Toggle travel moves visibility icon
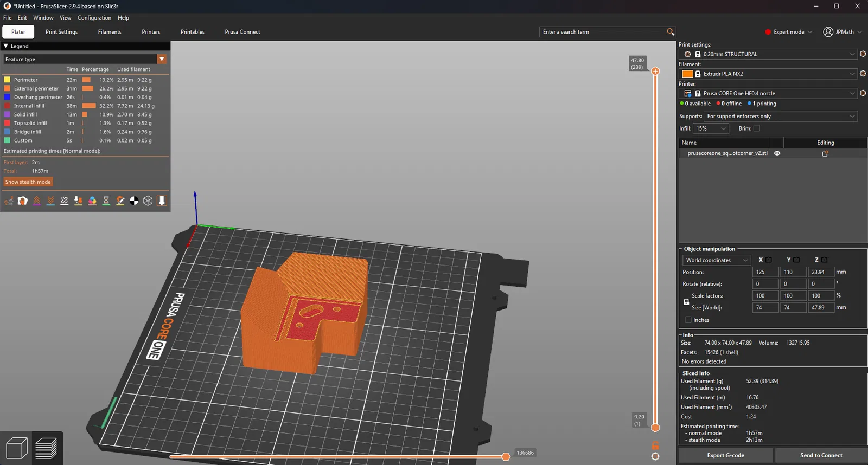This screenshot has height=465, width=868. pos(9,201)
